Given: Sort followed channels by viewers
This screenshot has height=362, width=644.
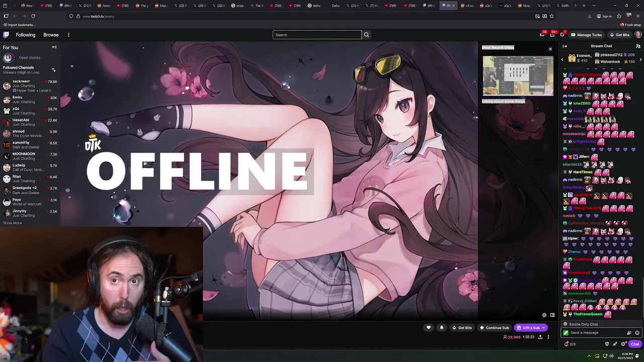Looking at the screenshot, I should 53,70.
